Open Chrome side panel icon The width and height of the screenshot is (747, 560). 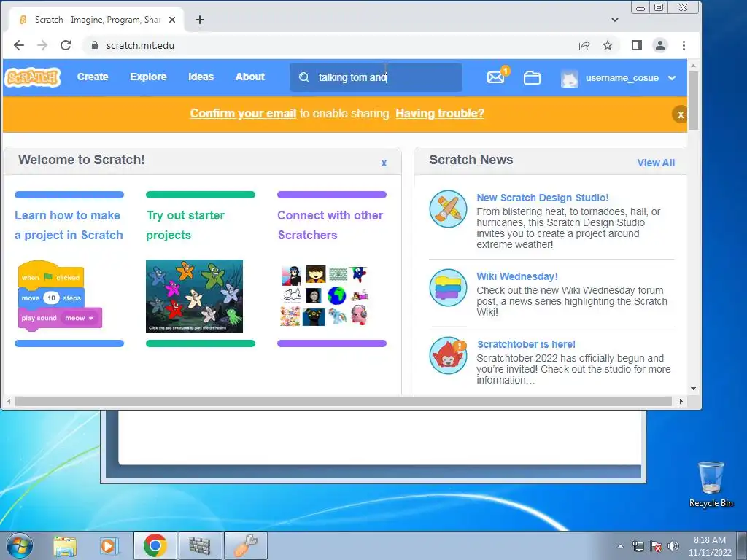(636, 45)
